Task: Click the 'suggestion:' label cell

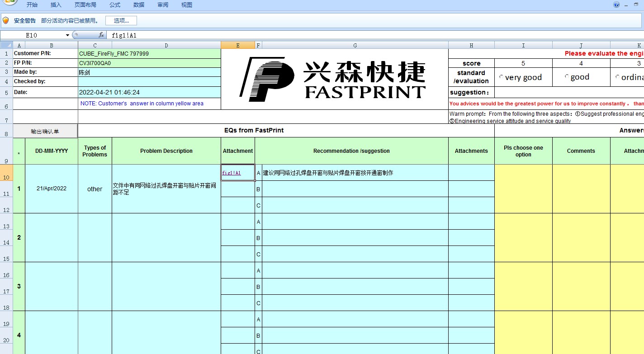Action: [471, 93]
